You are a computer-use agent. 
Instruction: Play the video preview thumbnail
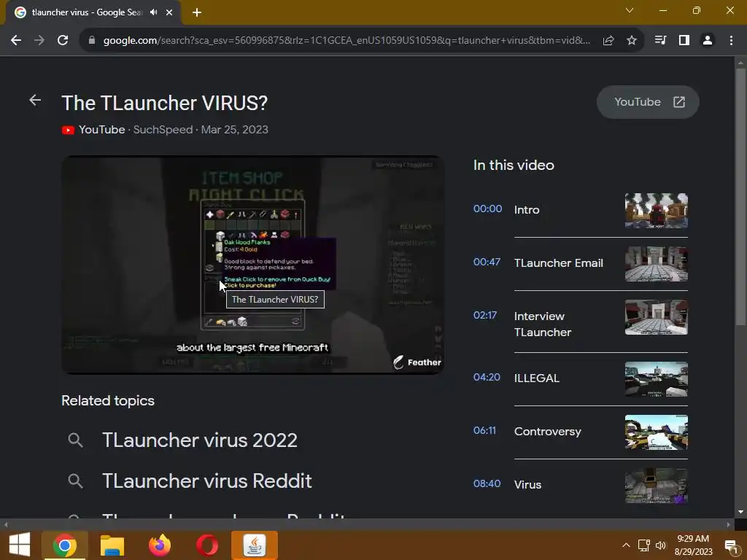click(x=253, y=265)
